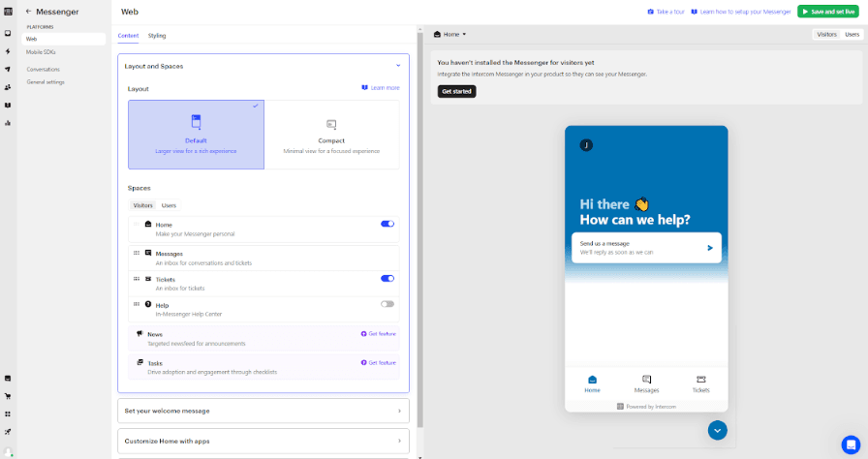
Task: Show preview for Users
Action: pyautogui.click(x=852, y=34)
